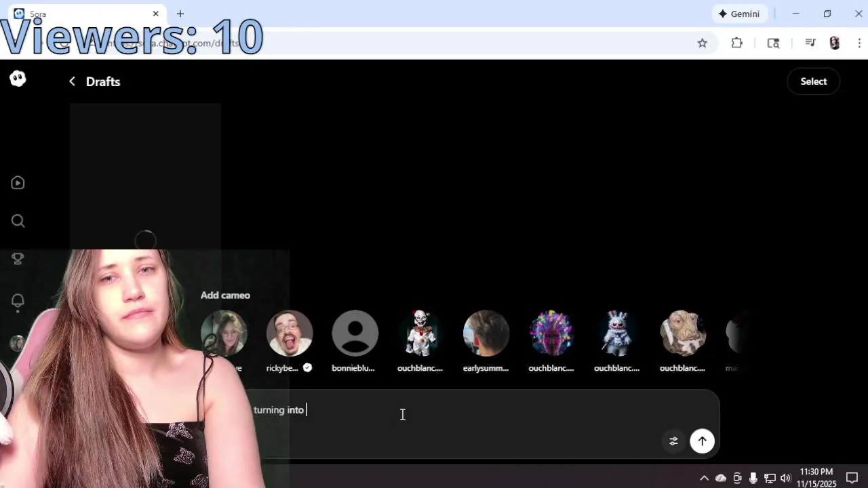The height and width of the screenshot is (488, 868).
Task: Click the Sora logo icon
Action: point(18,79)
